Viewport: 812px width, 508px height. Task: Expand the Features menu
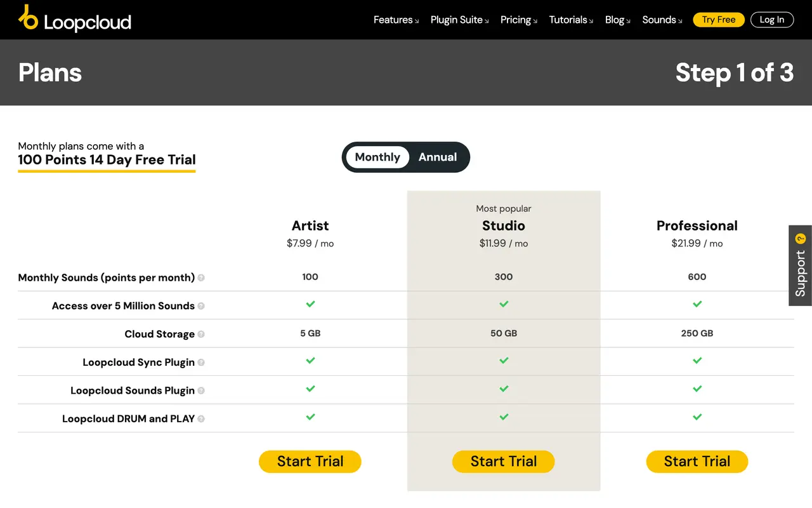(x=396, y=20)
